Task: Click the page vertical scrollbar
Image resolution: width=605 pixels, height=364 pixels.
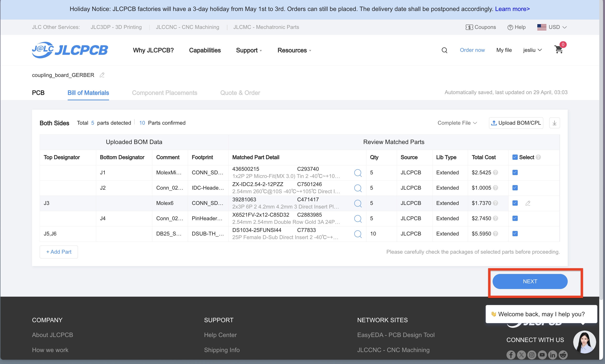Action: [601, 150]
